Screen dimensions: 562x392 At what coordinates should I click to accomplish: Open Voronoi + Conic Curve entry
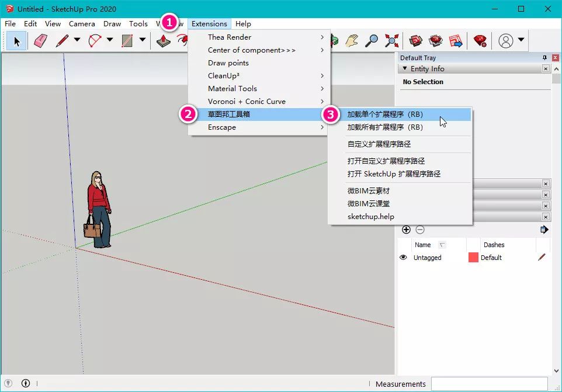coord(259,102)
